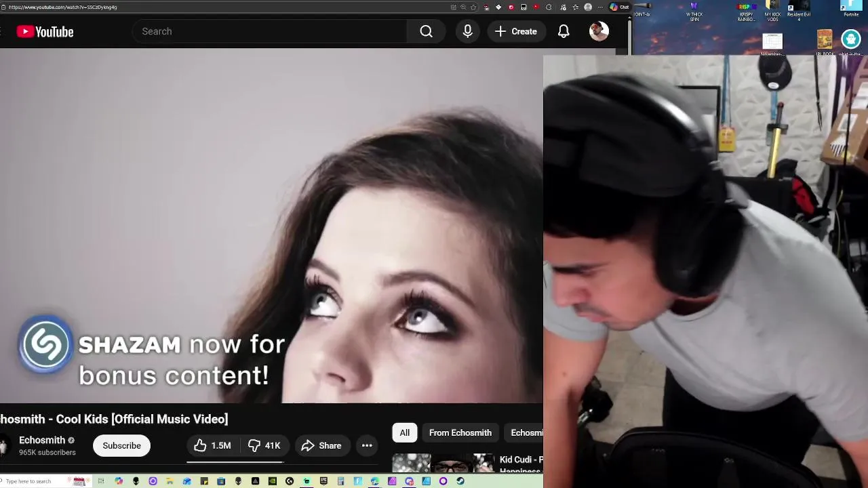This screenshot has width=868, height=488.
Task: Open the W THICK SPIN desktop icon
Action: click(694, 12)
